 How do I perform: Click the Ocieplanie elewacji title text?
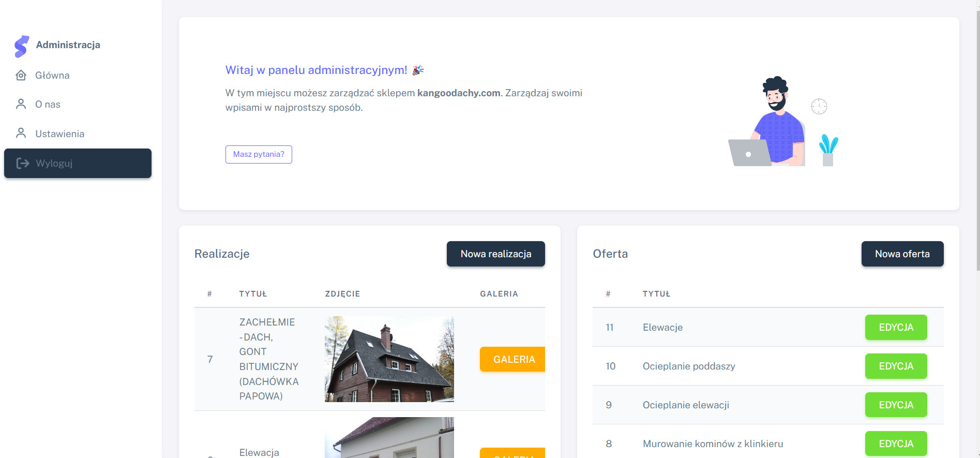click(x=686, y=405)
